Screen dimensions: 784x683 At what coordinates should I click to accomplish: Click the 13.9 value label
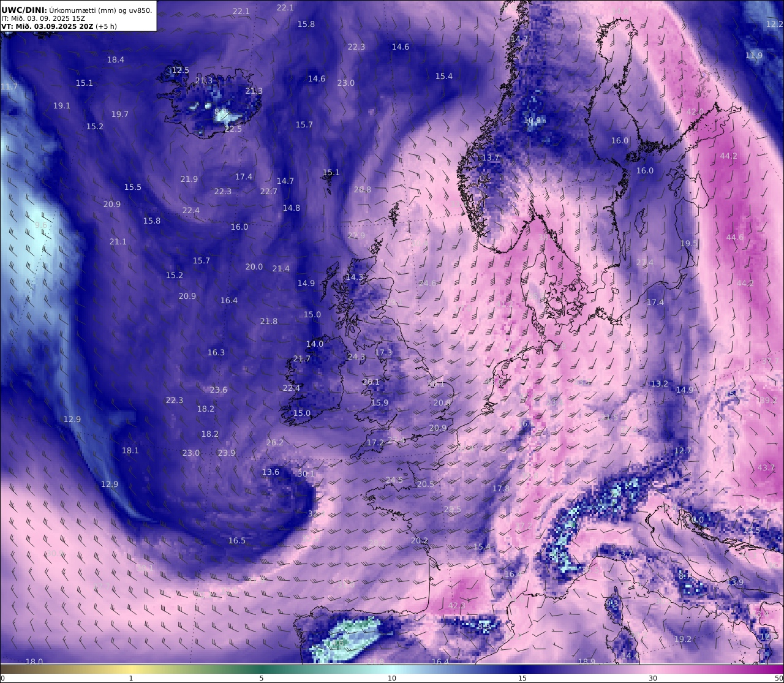735,582
